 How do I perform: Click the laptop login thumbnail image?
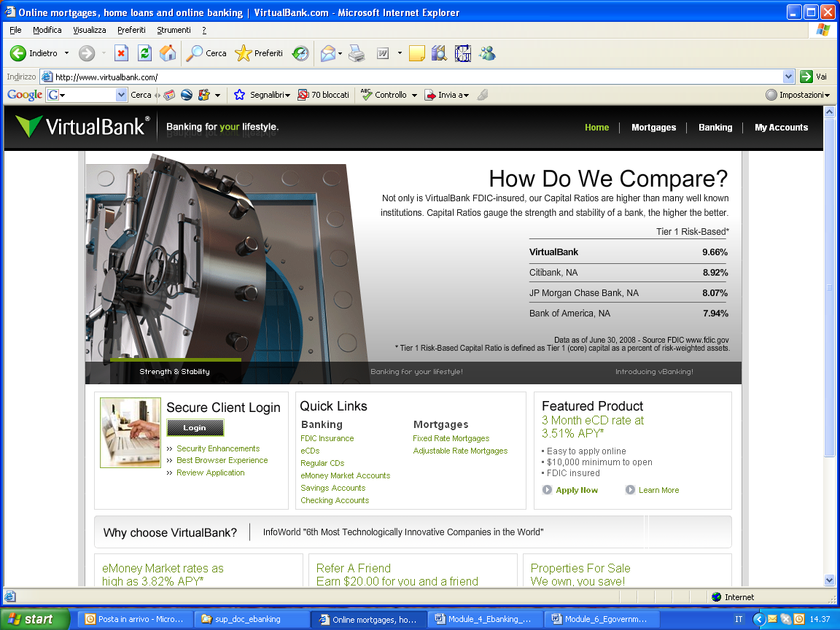pyautogui.click(x=131, y=432)
